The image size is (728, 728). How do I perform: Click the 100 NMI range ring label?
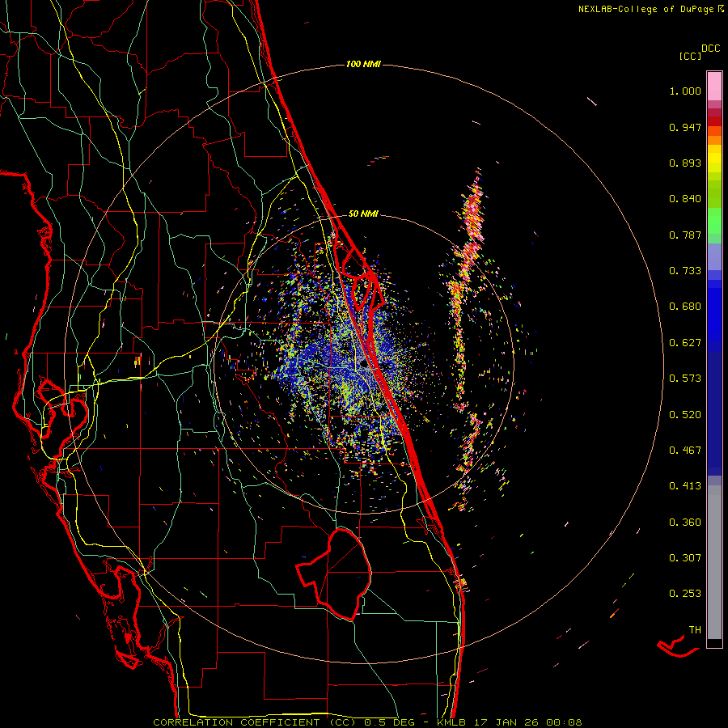pyautogui.click(x=363, y=64)
